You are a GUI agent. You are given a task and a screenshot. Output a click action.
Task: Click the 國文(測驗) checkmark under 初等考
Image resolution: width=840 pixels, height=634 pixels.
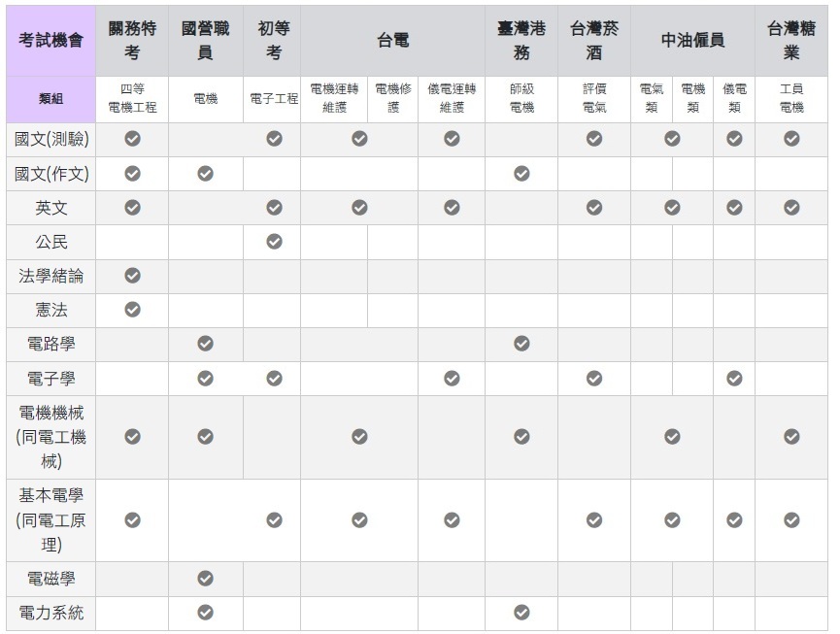[274, 139]
